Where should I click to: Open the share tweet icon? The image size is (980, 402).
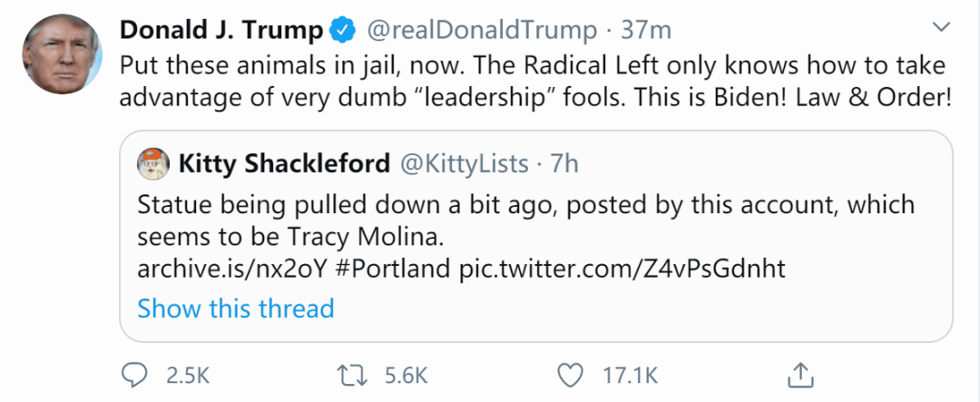pyautogui.click(x=800, y=373)
